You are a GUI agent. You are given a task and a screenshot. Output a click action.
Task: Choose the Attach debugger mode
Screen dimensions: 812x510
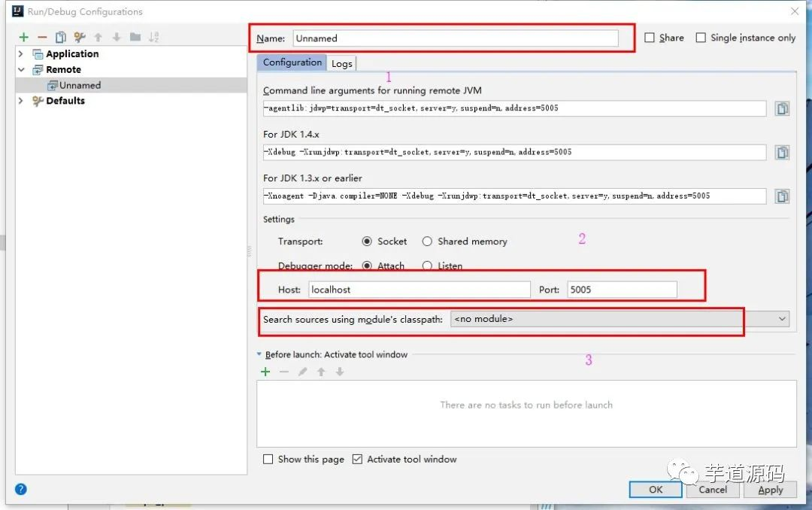coord(367,266)
